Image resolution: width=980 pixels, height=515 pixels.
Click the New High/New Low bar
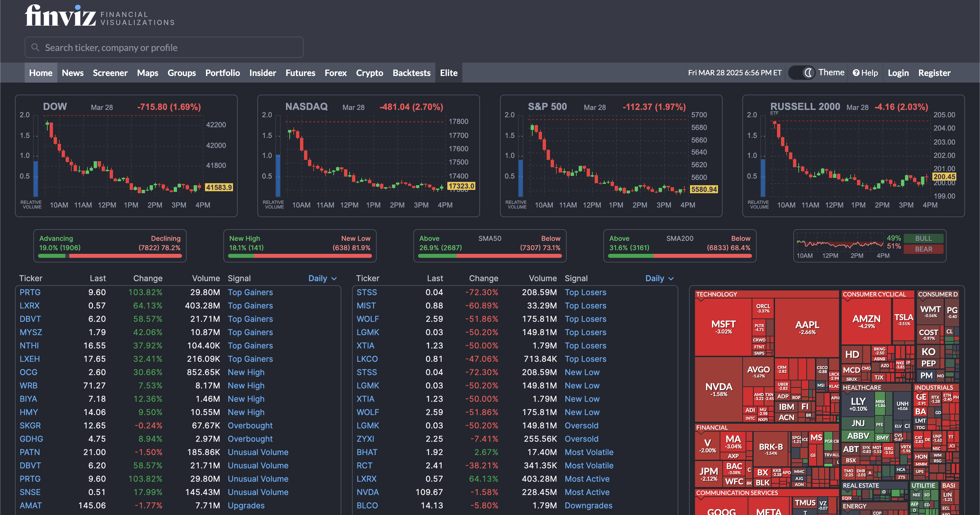click(x=300, y=256)
